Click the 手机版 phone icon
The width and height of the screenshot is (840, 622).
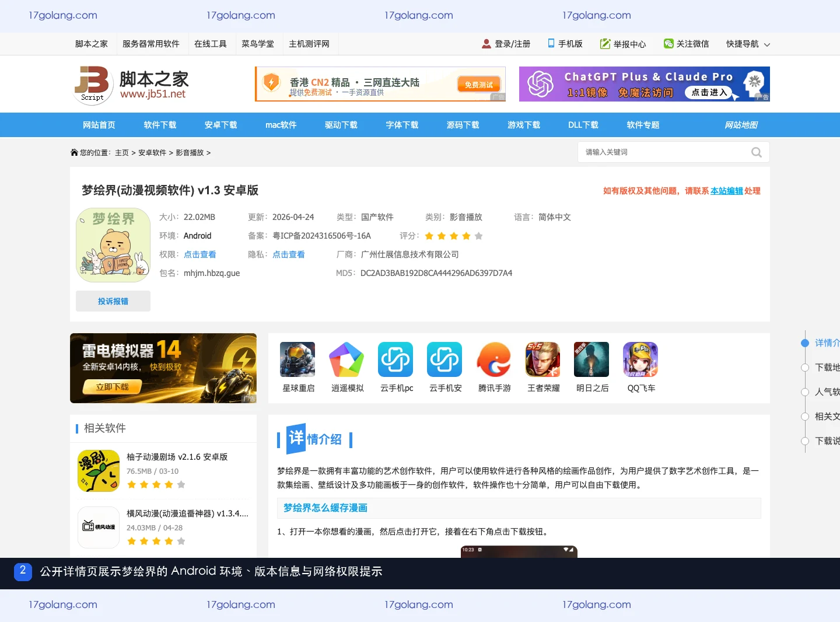tap(551, 43)
